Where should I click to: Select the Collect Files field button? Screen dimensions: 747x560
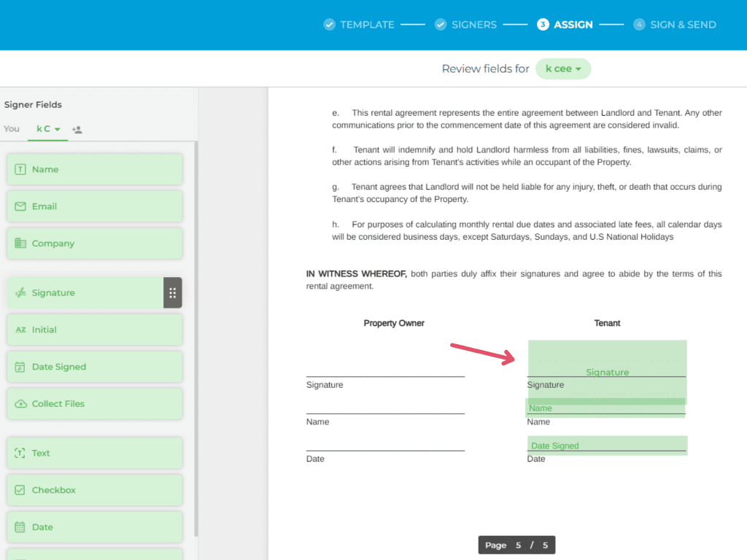coord(95,404)
